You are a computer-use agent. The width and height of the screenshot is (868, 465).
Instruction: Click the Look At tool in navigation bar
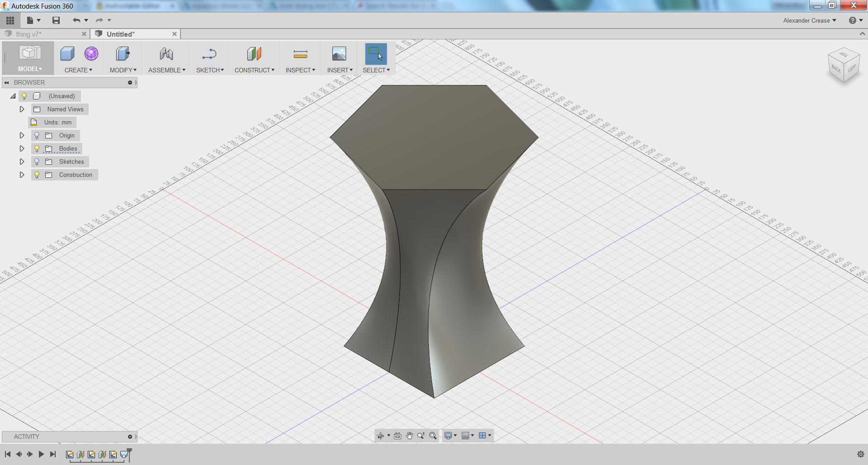(398, 436)
